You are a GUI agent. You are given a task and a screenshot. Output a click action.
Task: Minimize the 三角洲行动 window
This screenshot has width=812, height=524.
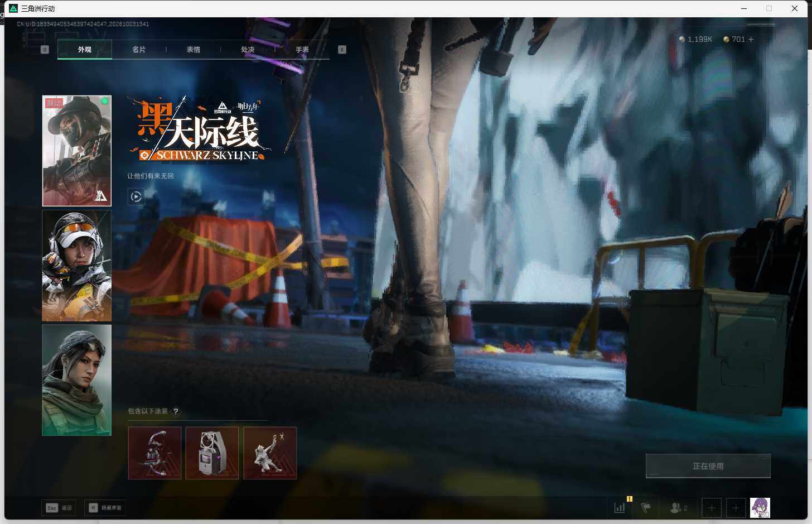point(744,8)
